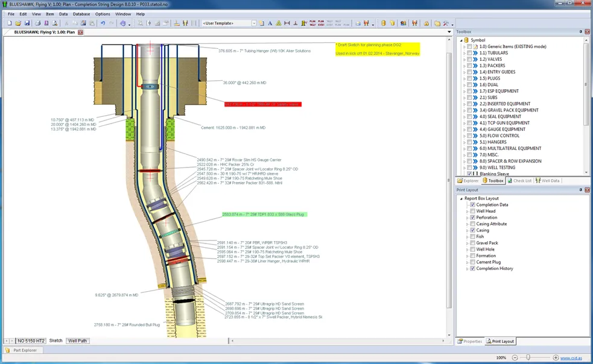
Task: Collapse the Report Box Layout node
Action: [461, 198]
